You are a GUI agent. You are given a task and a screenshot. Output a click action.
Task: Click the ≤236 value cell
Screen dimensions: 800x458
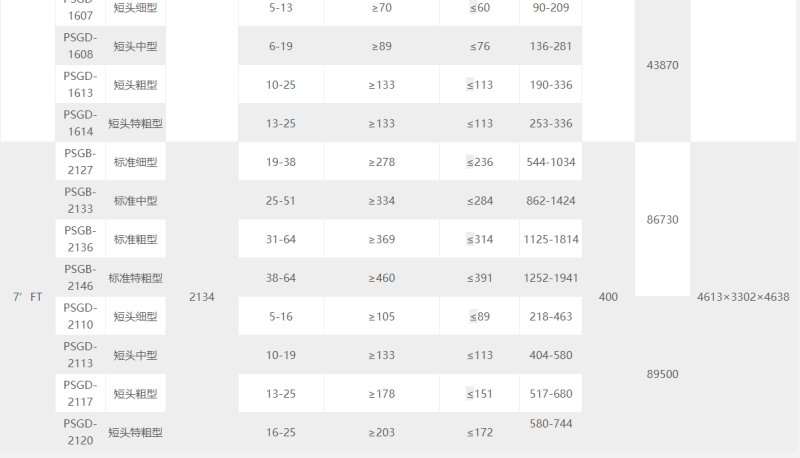480,162
